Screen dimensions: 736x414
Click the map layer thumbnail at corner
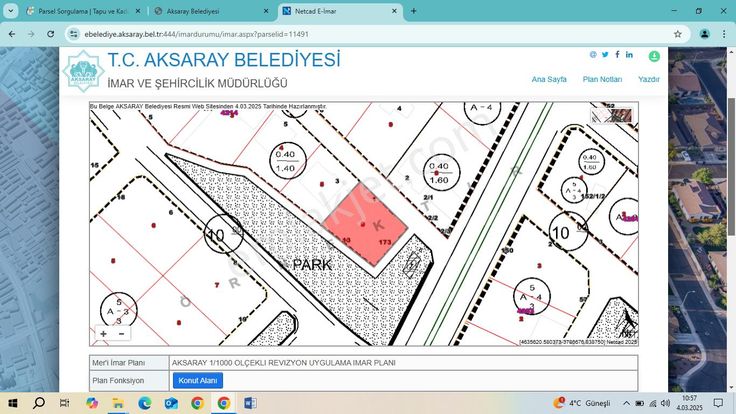(x=612, y=115)
